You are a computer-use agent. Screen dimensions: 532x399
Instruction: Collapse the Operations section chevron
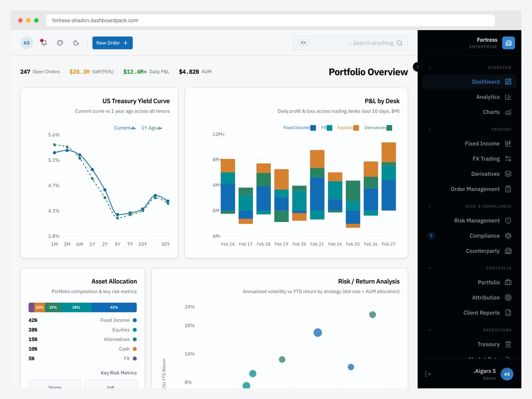pos(429,330)
